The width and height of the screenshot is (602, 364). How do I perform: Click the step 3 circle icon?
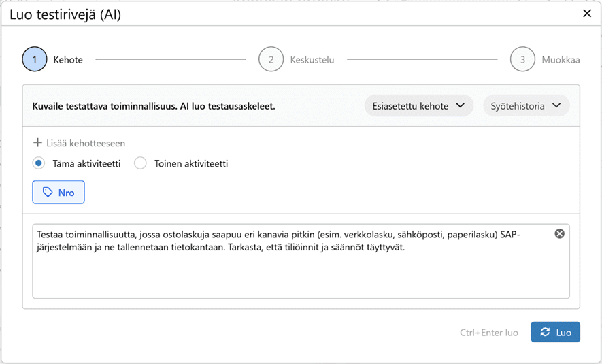tap(522, 59)
